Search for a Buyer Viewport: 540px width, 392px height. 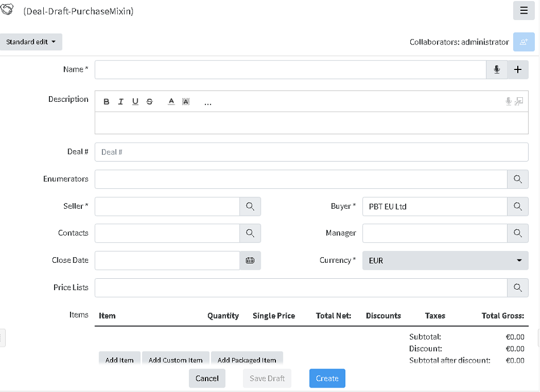(518, 207)
